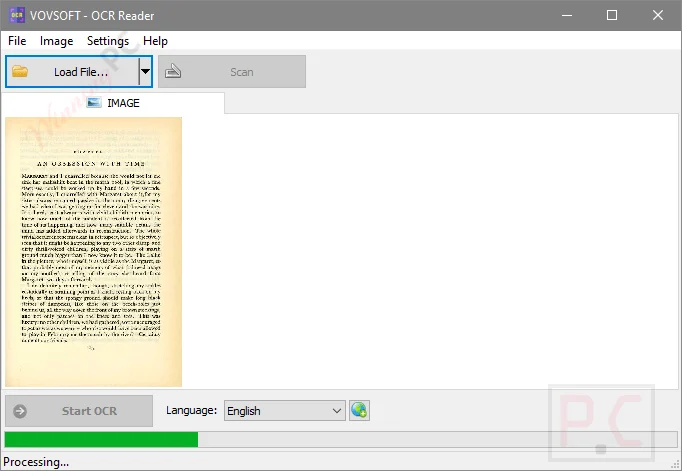Open the Help menu
Viewport: 682px width, 471px height.
155,41
